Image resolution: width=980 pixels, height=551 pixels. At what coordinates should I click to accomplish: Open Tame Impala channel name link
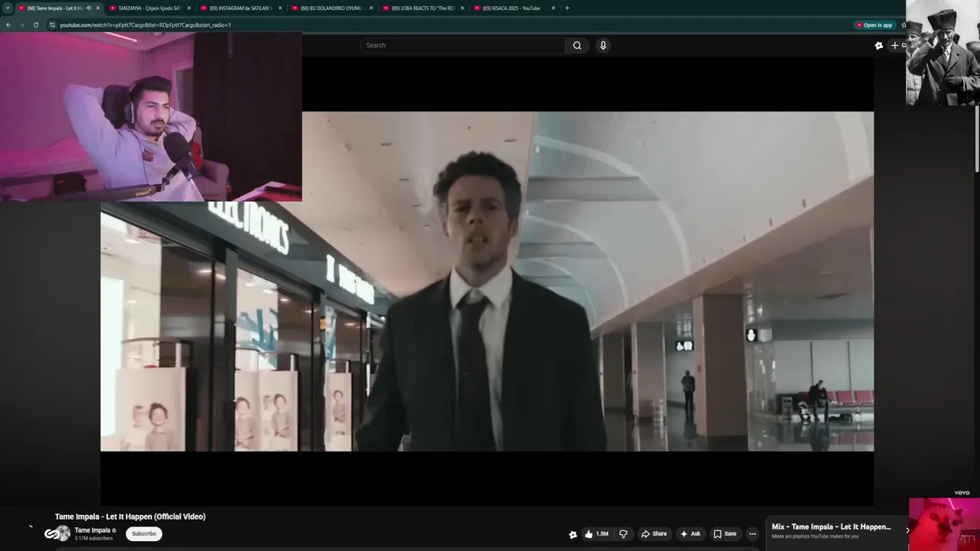[x=93, y=530]
